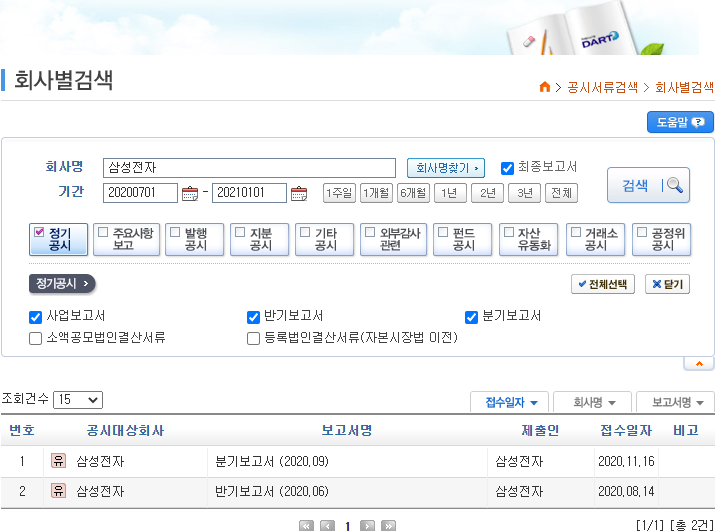Uncheck the 사업보고서 checkbox
The width and height of the screenshot is (720, 531).
pos(35,317)
